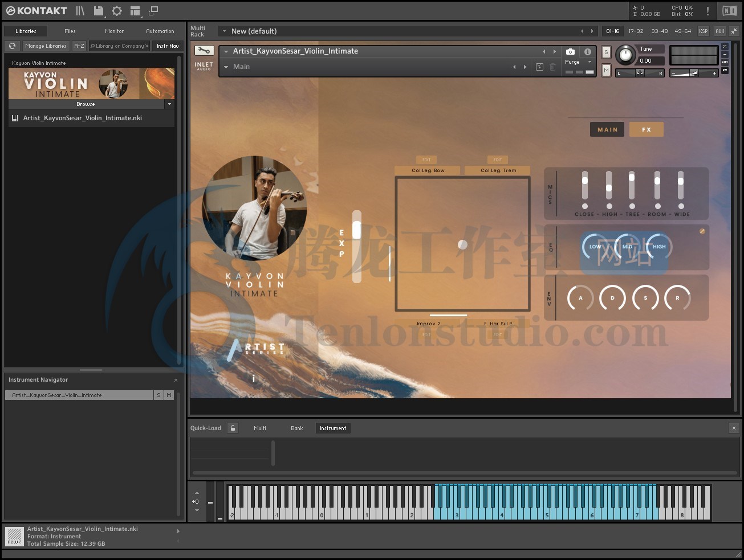Viewport: 744px width, 560px height.
Task: Select the Col Leg. Trem articulation
Action: [498, 170]
